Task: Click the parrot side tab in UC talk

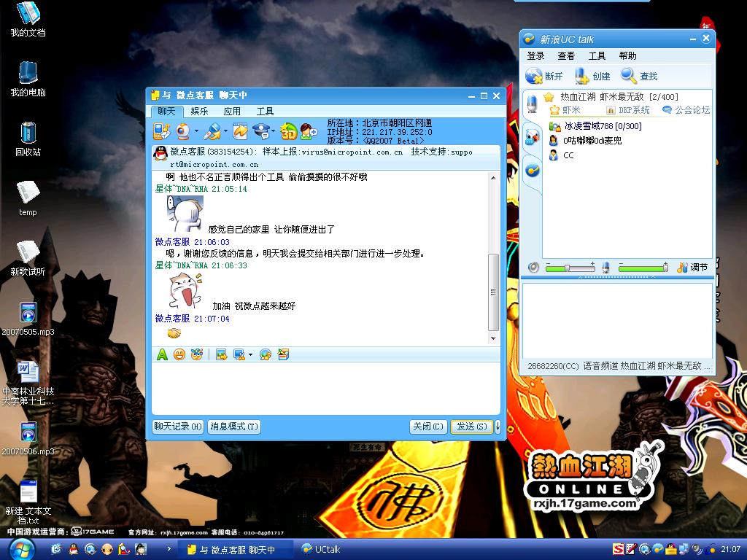Action: click(532, 137)
